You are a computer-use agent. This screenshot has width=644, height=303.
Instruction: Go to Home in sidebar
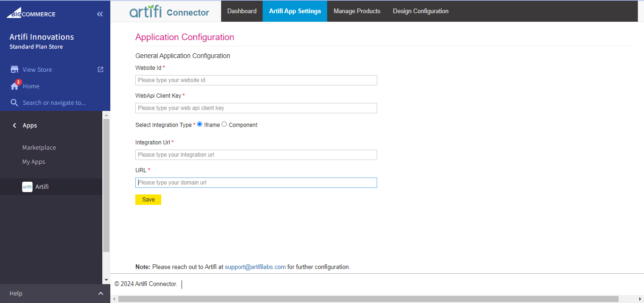point(31,86)
